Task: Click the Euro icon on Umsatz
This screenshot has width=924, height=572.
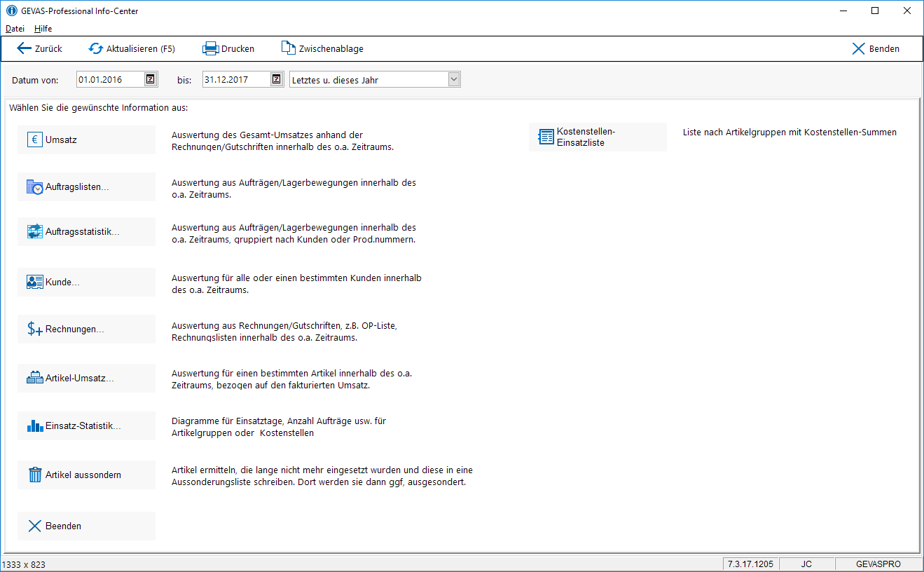Action: [x=35, y=139]
